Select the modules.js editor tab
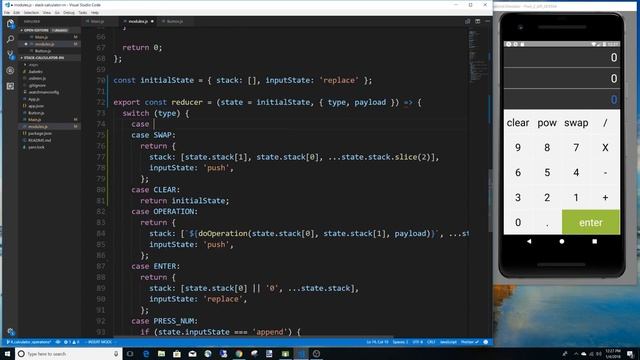 click(x=138, y=21)
